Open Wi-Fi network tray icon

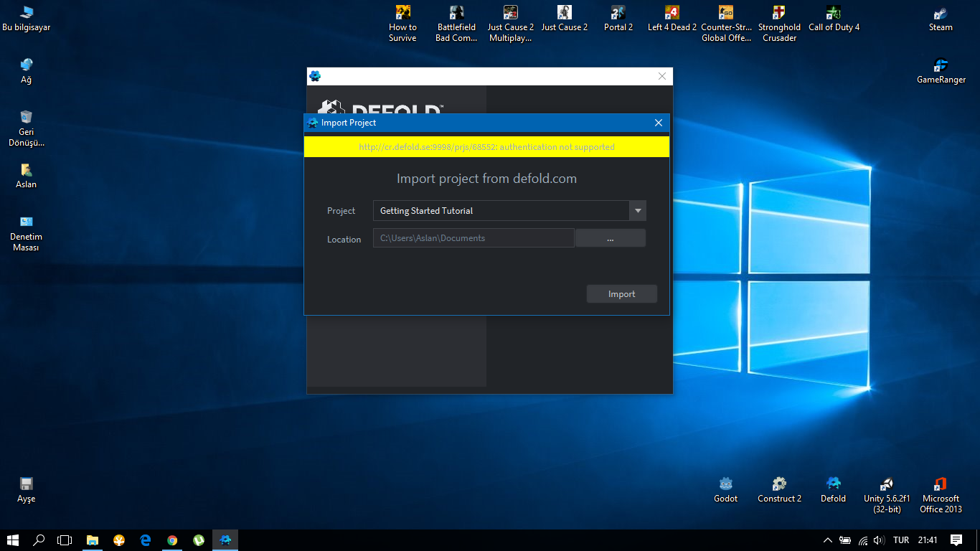pos(863,540)
